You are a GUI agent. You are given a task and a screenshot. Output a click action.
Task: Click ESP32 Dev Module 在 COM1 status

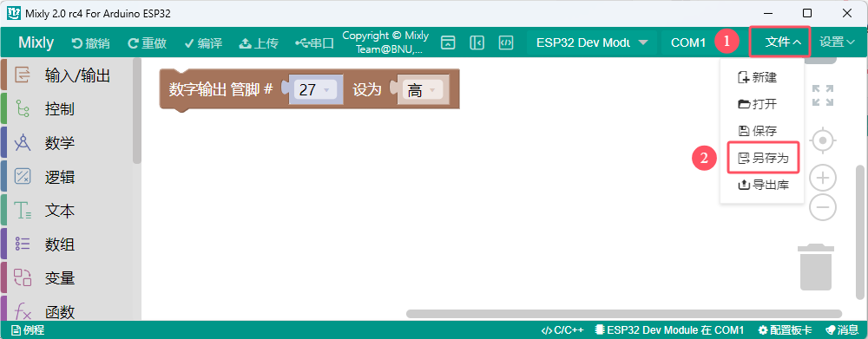pyautogui.click(x=669, y=330)
